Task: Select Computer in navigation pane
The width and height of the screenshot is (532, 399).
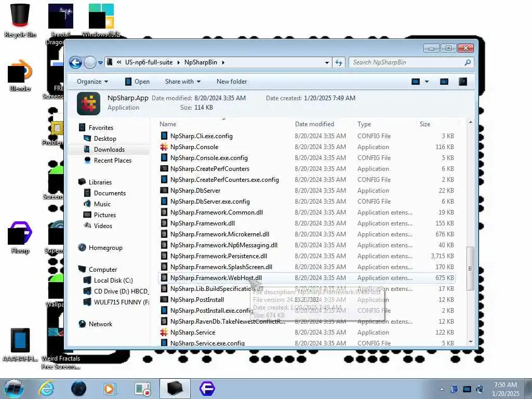Action: coord(102,270)
